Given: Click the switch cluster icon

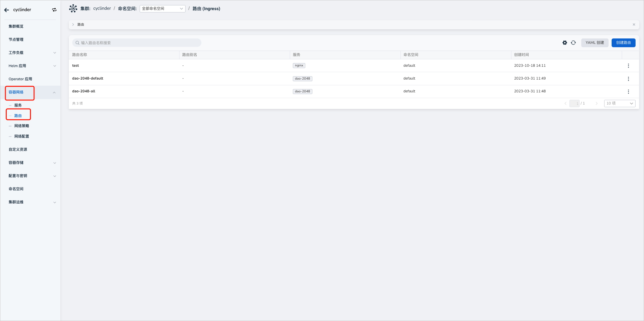Looking at the screenshot, I should point(54,10).
